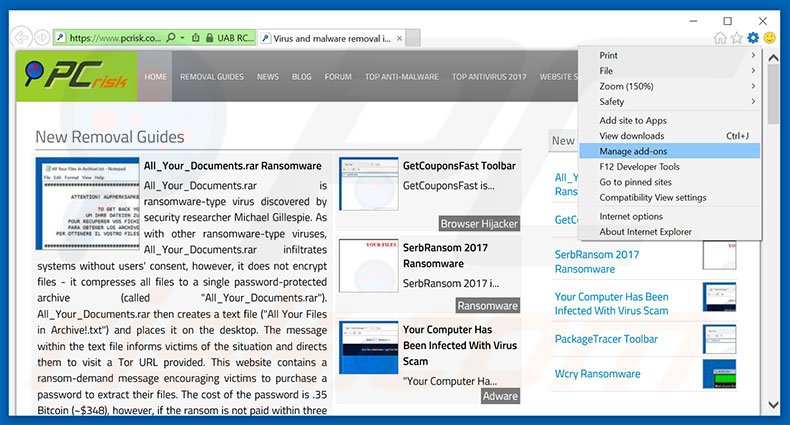The height and width of the screenshot is (425, 790).
Task: Open HOME in the site navigation
Action: tap(155, 77)
